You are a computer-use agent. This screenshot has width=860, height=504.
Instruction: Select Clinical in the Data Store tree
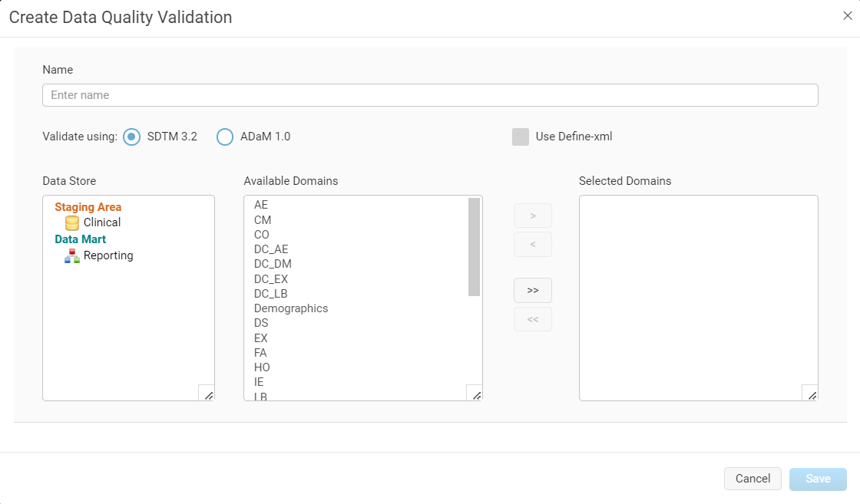(x=102, y=222)
